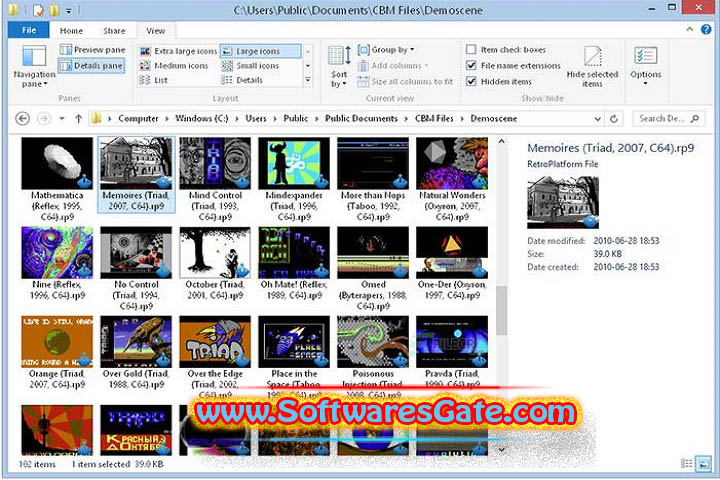Image resolution: width=720 pixels, height=480 pixels.
Task: Go up one folder level
Action: point(79,119)
